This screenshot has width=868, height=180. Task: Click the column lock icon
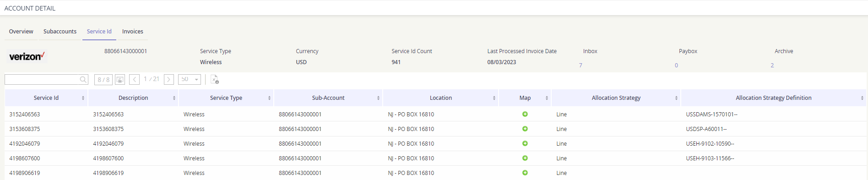[120, 80]
